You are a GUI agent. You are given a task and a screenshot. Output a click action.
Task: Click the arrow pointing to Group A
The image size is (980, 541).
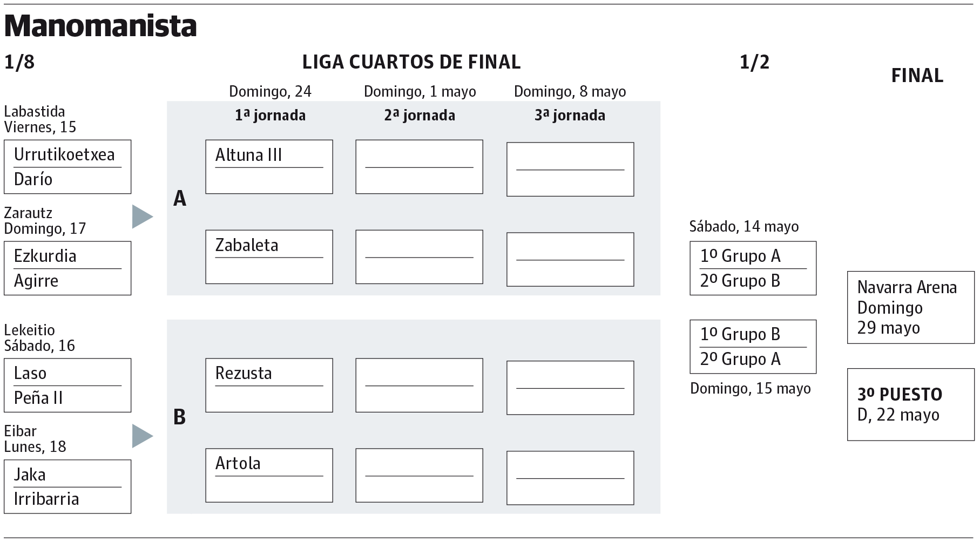(143, 217)
